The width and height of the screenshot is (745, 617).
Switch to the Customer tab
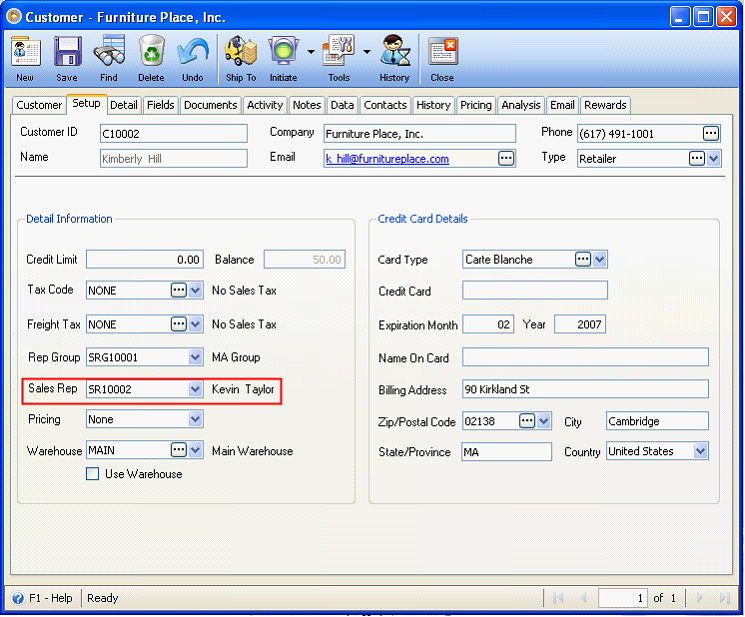tap(39, 105)
